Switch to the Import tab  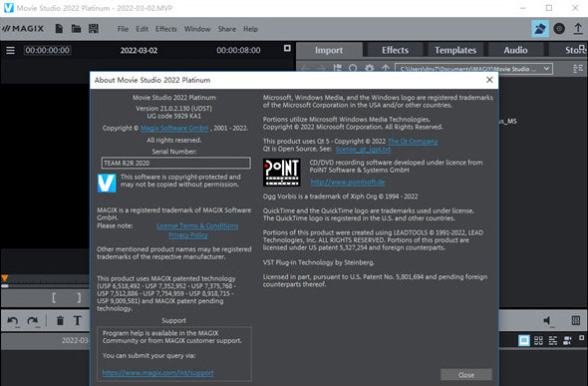(x=329, y=50)
